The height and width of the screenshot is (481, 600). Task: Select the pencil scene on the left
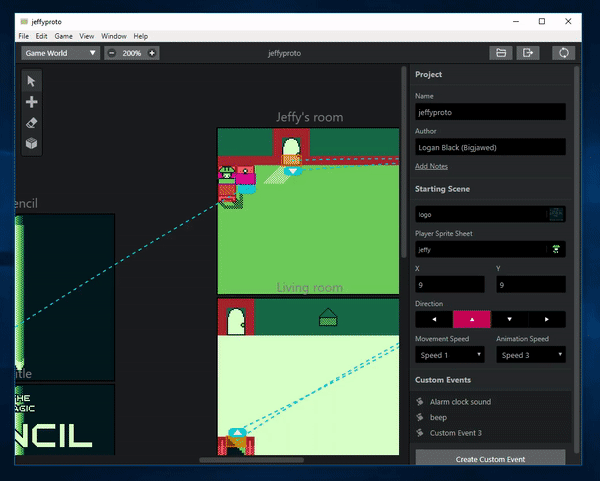tap(65, 297)
